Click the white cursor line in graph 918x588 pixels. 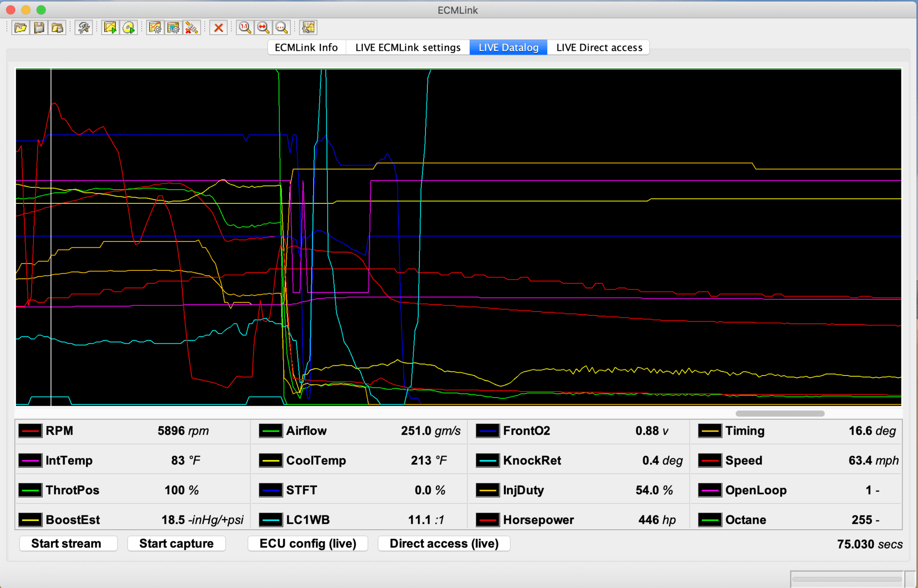point(51,237)
